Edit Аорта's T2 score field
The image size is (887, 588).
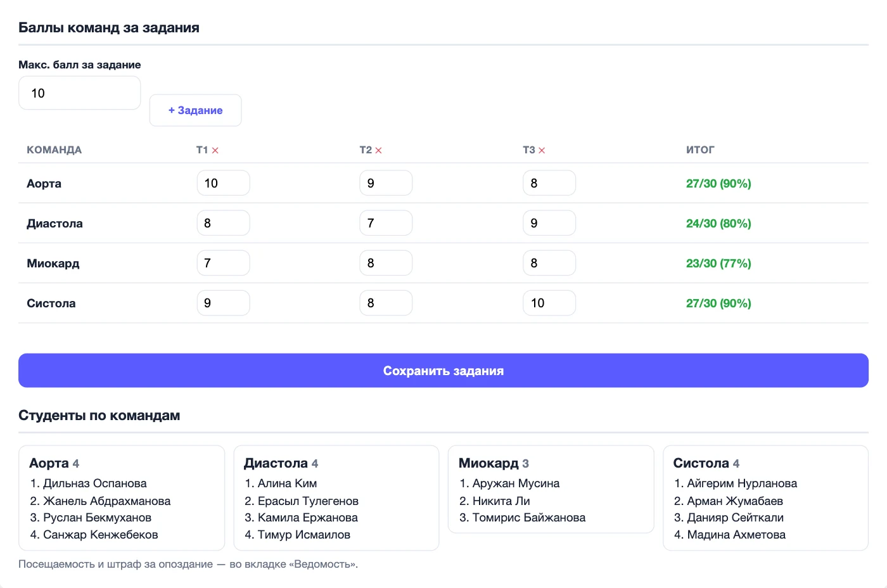coord(386,183)
